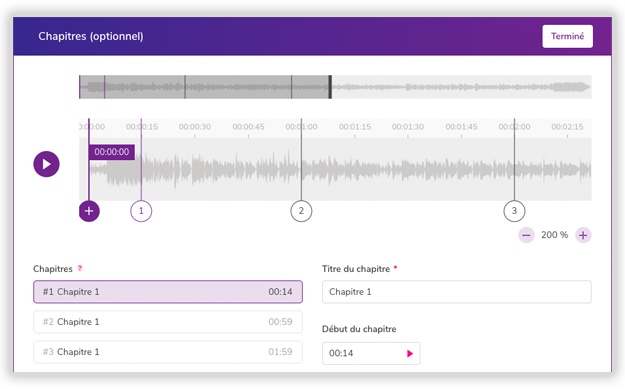Click the 00:00:00 playhead time label
The height and width of the screenshot is (389, 625).
[x=112, y=152]
